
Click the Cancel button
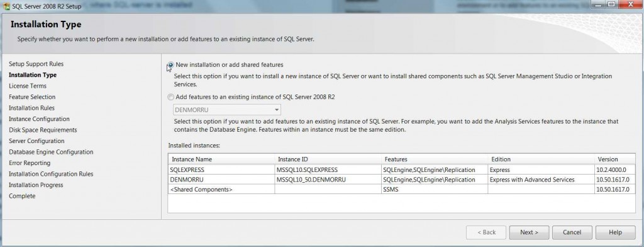572,232
